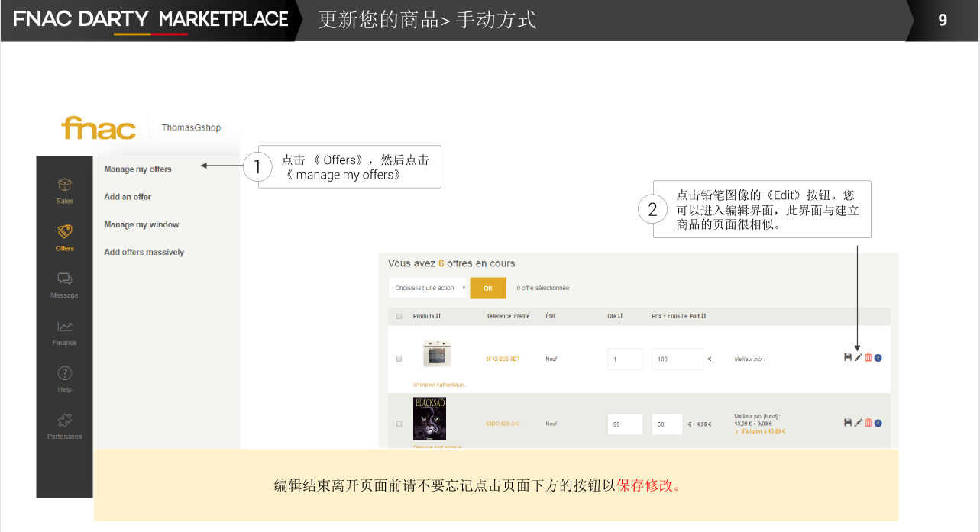Click the fnac logo
Viewport: 980px width, 532px height.
coord(99,128)
